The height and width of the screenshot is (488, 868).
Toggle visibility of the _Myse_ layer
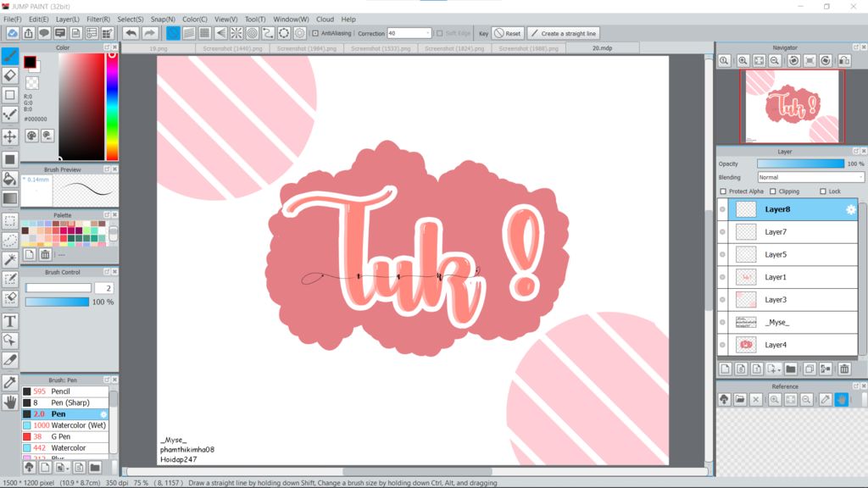click(x=722, y=322)
